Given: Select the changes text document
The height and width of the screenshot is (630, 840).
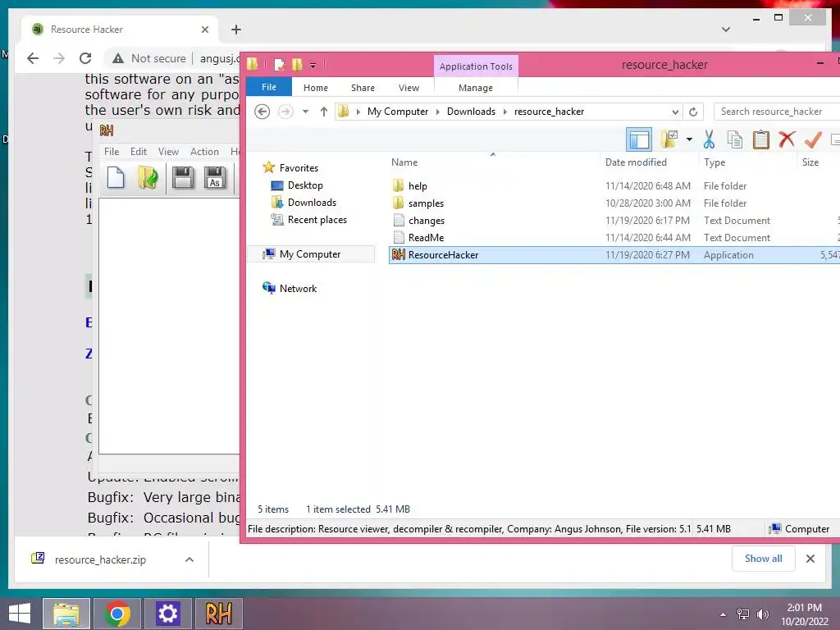Looking at the screenshot, I should (x=427, y=220).
